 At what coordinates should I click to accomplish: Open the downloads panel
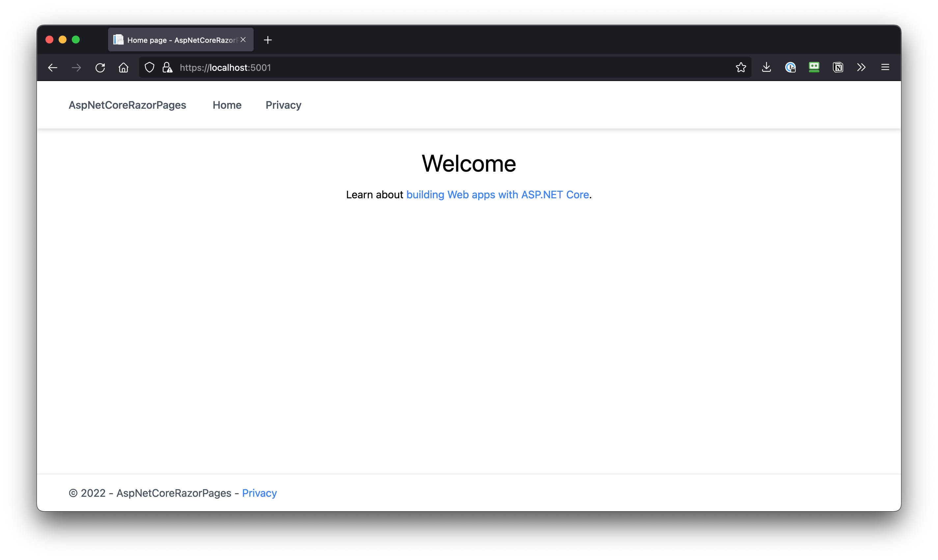766,68
